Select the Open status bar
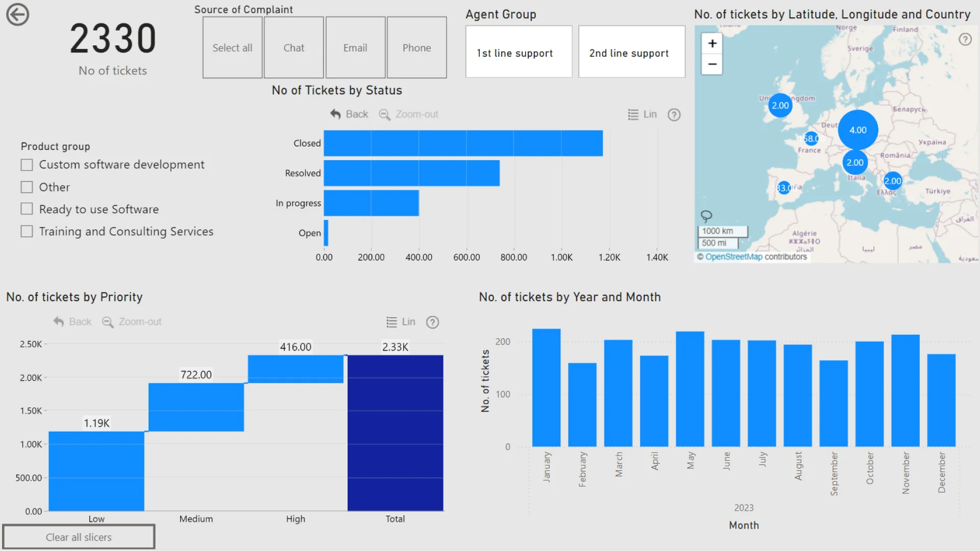Image resolution: width=980 pixels, height=551 pixels. coord(326,233)
